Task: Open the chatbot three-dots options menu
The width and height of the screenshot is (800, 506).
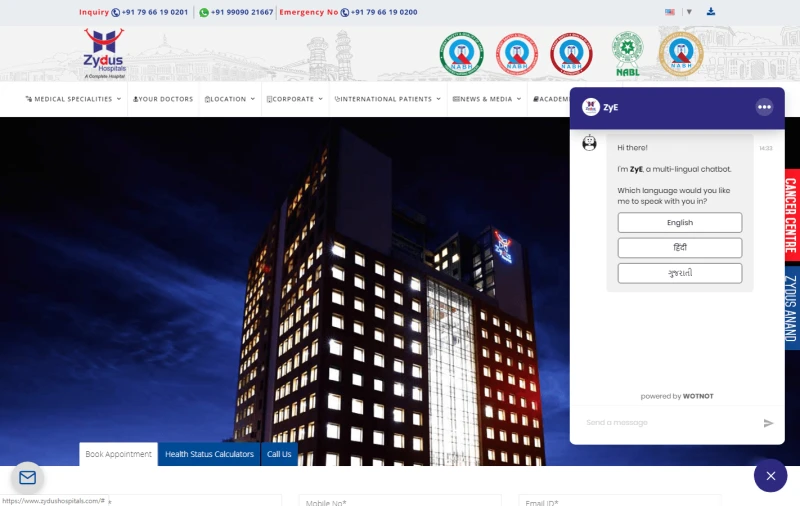Action: pos(764,107)
